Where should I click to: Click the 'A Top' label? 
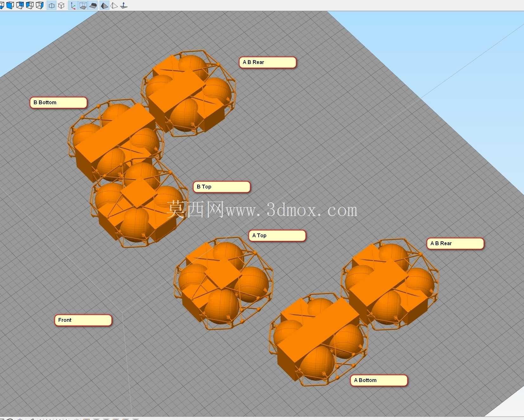pyautogui.click(x=277, y=236)
